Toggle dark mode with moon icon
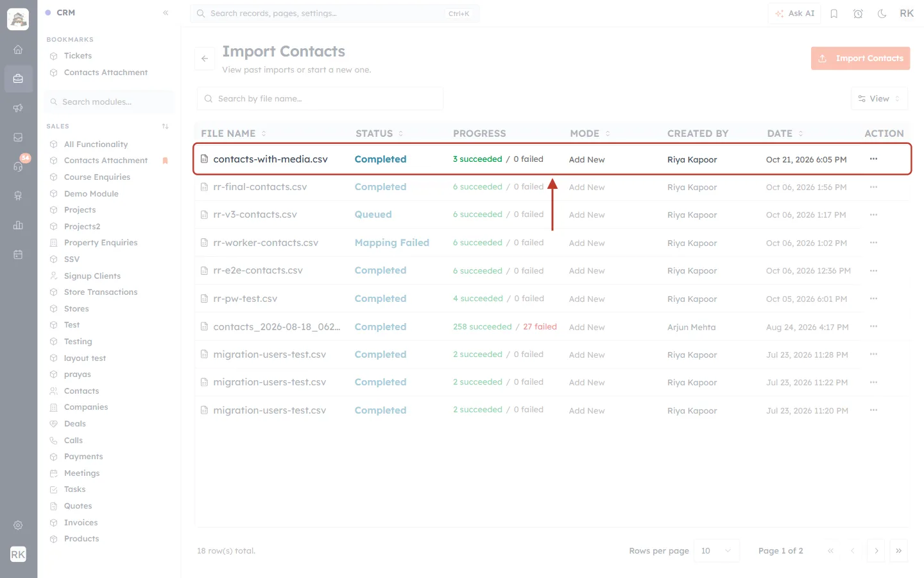Screen dimensions: 924x578 tap(882, 13)
